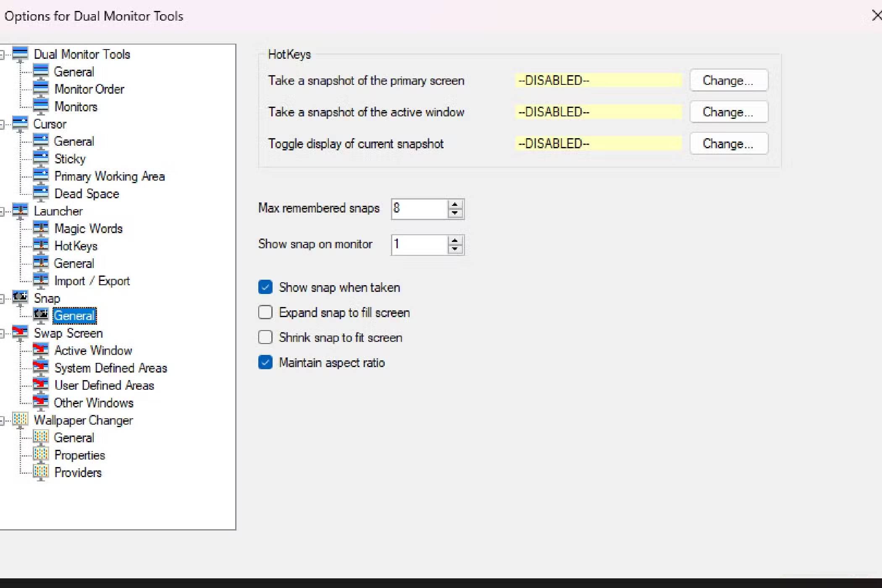Collapse the Cursor tree node
Screen dimensions: 882x588
(x=2, y=124)
